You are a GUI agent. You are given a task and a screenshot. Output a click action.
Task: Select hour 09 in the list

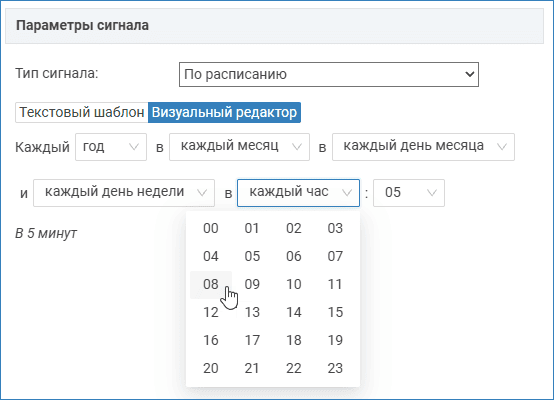[252, 285]
